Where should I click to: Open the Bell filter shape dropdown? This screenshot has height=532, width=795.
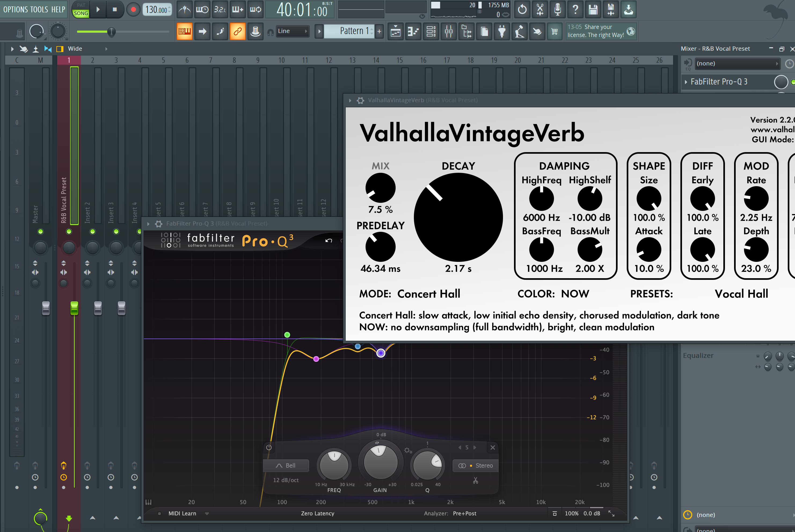tap(286, 465)
